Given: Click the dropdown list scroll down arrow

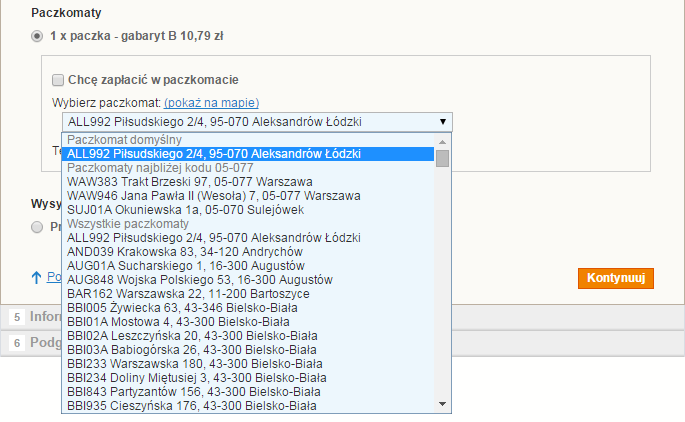Looking at the screenshot, I should point(443,404).
